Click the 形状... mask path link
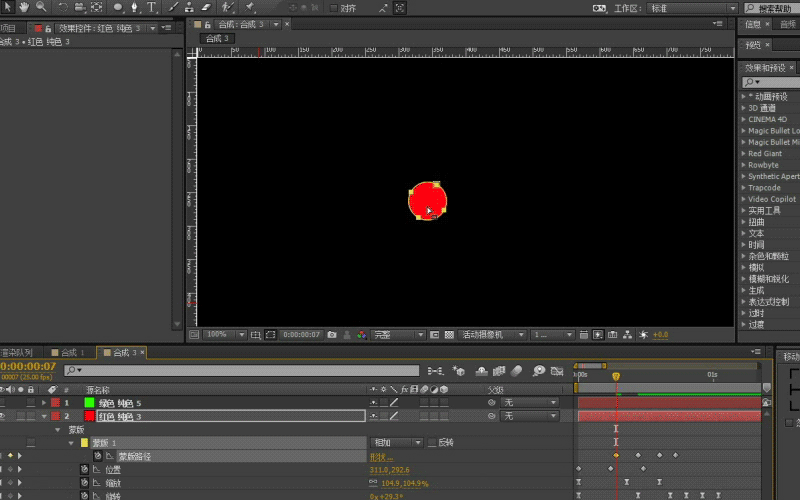This screenshot has width=800, height=500. [x=383, y=456]
